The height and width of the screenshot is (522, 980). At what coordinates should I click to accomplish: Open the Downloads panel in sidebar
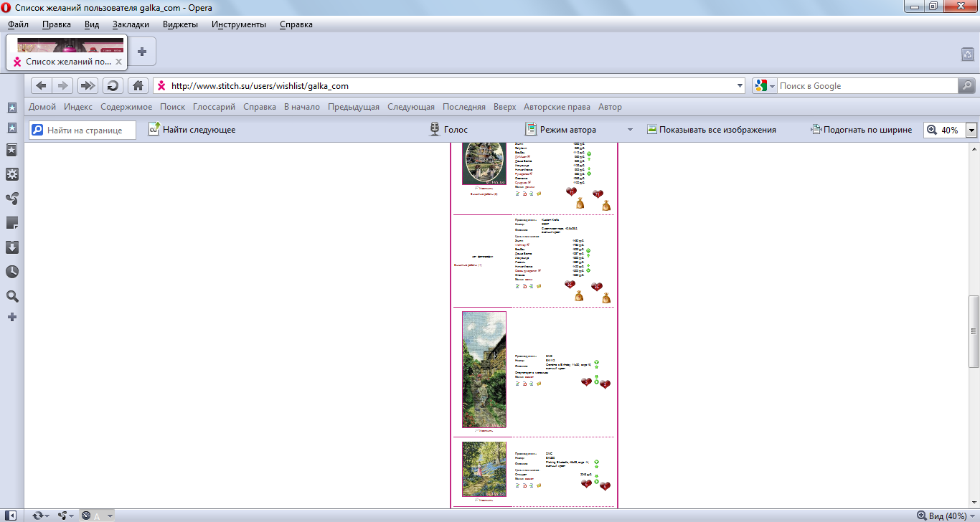(12, 247)
